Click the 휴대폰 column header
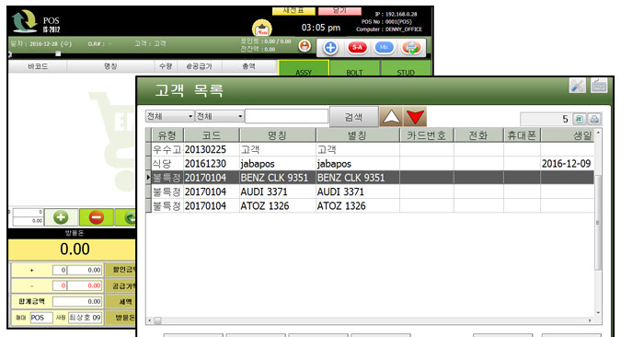644x337 pixels. [x=522, y=135]
